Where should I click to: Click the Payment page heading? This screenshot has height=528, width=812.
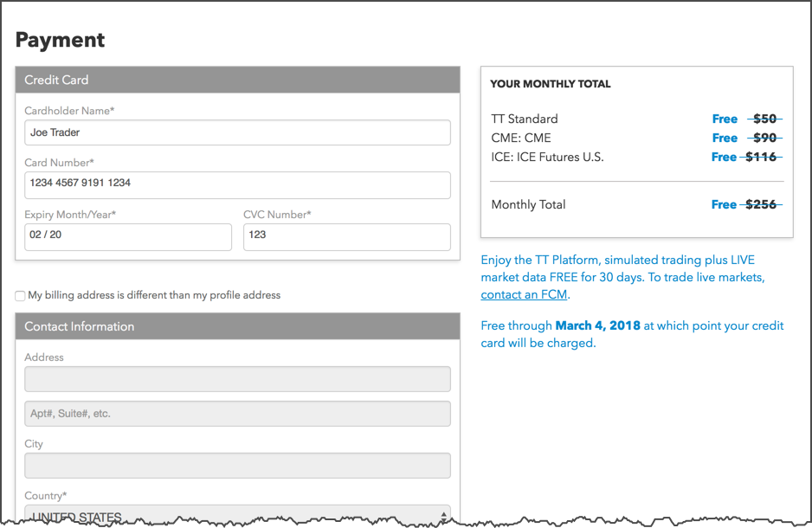(60, 40)
